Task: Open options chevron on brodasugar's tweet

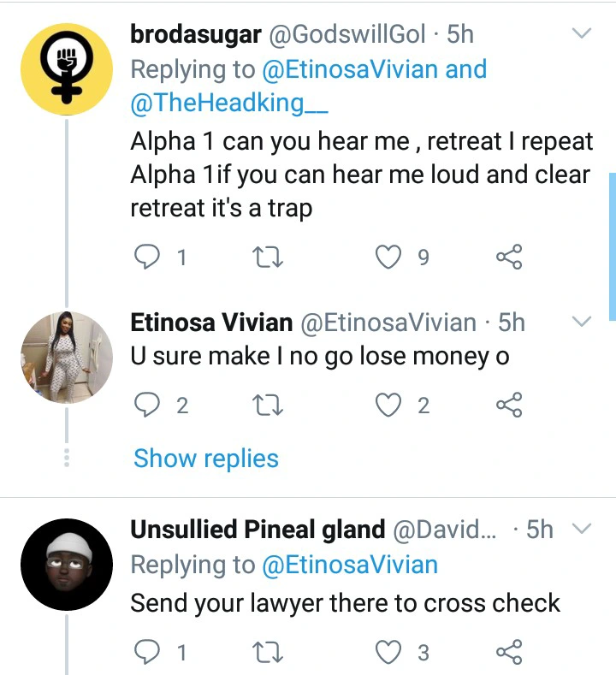Action: tap(582, 34)
